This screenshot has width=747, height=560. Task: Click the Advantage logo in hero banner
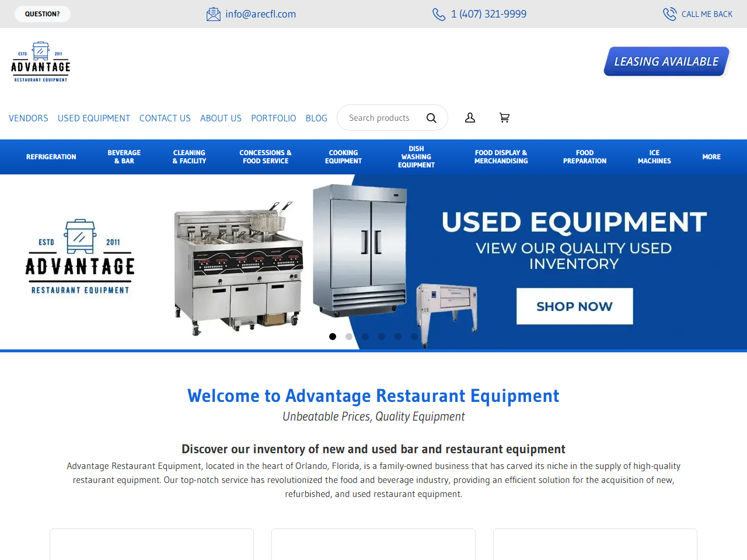click(80, 257)
